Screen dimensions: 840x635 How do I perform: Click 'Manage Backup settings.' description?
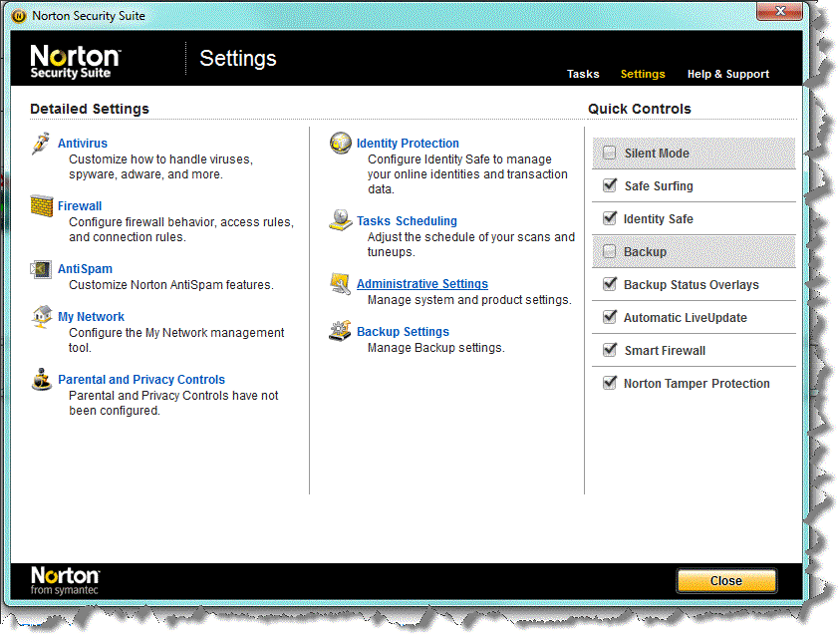pos(436,348)
